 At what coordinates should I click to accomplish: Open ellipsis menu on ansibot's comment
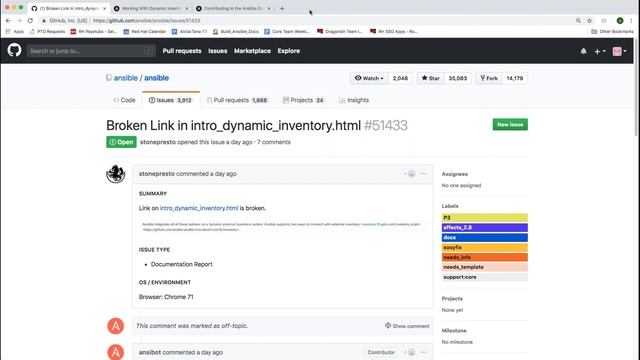(424, 352)
